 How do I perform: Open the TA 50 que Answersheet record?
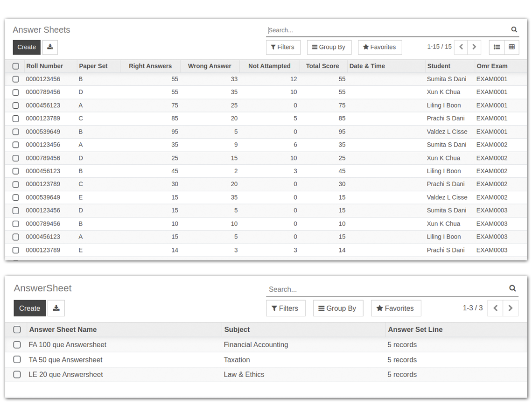pos(65,359)
